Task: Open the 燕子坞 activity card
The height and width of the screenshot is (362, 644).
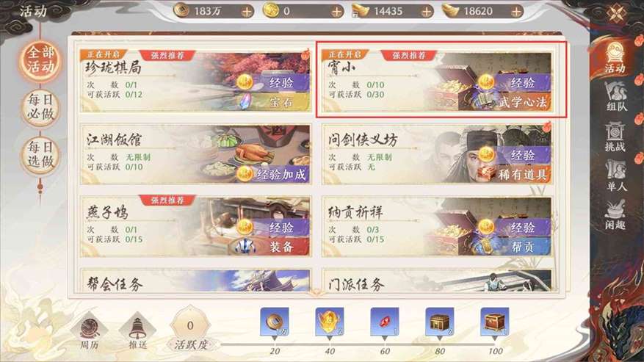Action: coord(195,226)
